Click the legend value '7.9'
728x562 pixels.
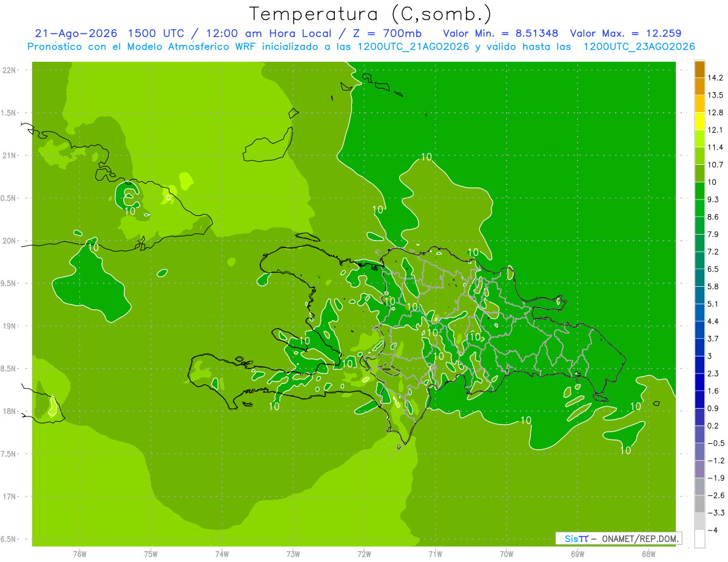pyautogui.click(x=713, y=235)
